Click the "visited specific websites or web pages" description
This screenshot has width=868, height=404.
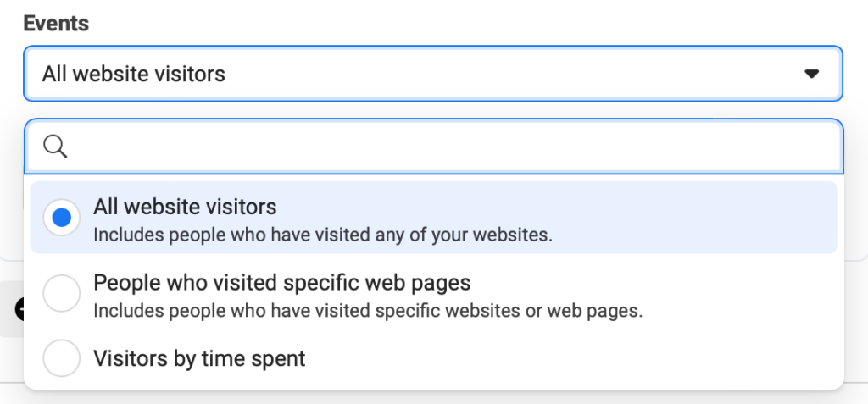368,310
